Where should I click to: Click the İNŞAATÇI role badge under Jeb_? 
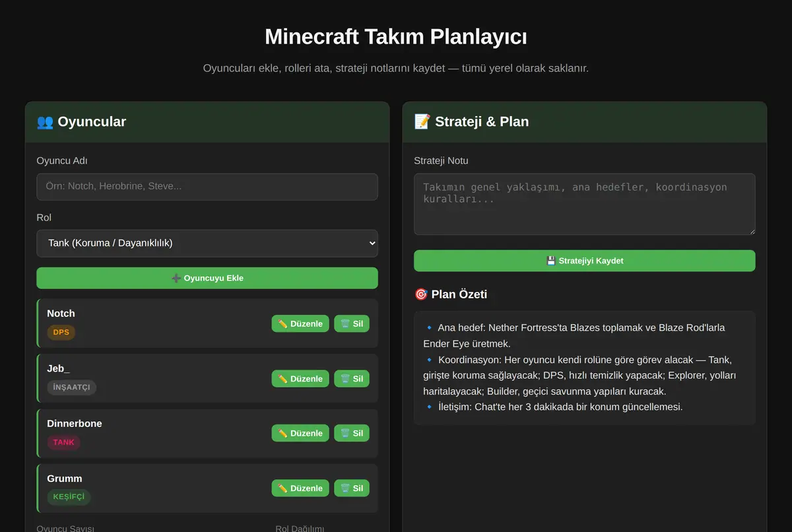pos(71,387)
